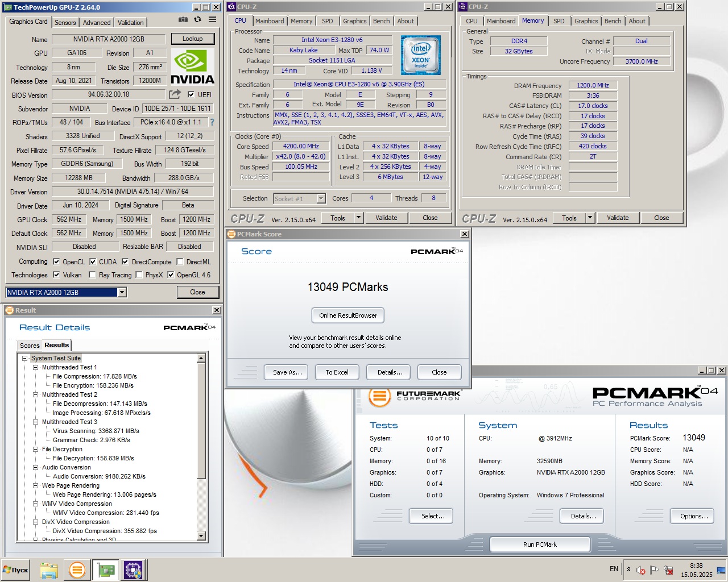Export the score with To Excel
The height and width of the screenshot is (582, 728).
337,372
